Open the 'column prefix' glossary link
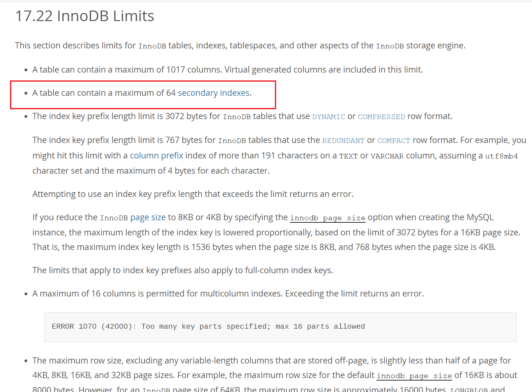 point(156,156)
